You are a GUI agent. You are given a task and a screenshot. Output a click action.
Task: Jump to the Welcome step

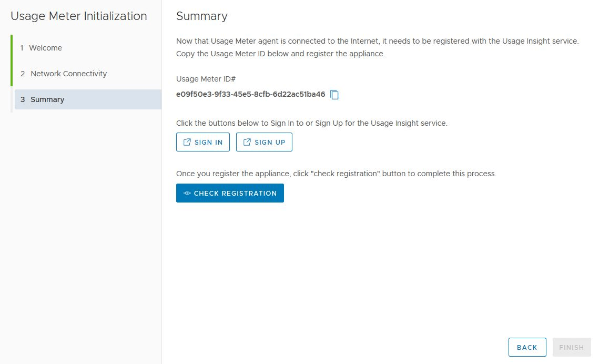pyautogui.click(x=45, y=48)
